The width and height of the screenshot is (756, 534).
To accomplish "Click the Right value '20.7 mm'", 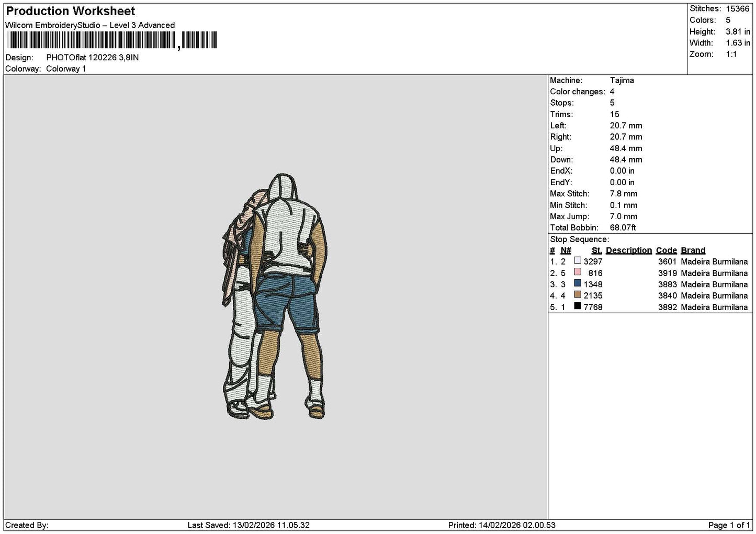I will click(626, 137).
